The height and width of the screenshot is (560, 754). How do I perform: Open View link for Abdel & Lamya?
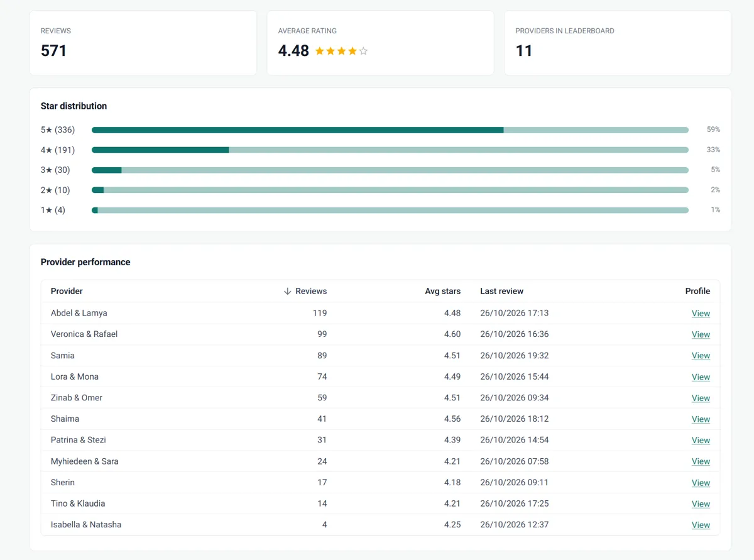point(701,313)
